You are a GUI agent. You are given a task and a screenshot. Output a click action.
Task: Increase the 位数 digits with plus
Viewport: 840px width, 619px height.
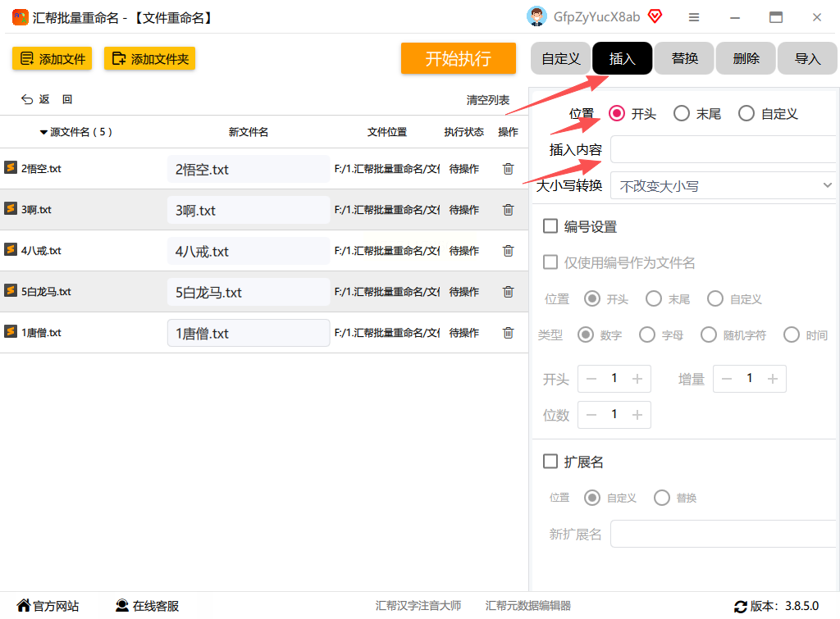pos(637,415)
